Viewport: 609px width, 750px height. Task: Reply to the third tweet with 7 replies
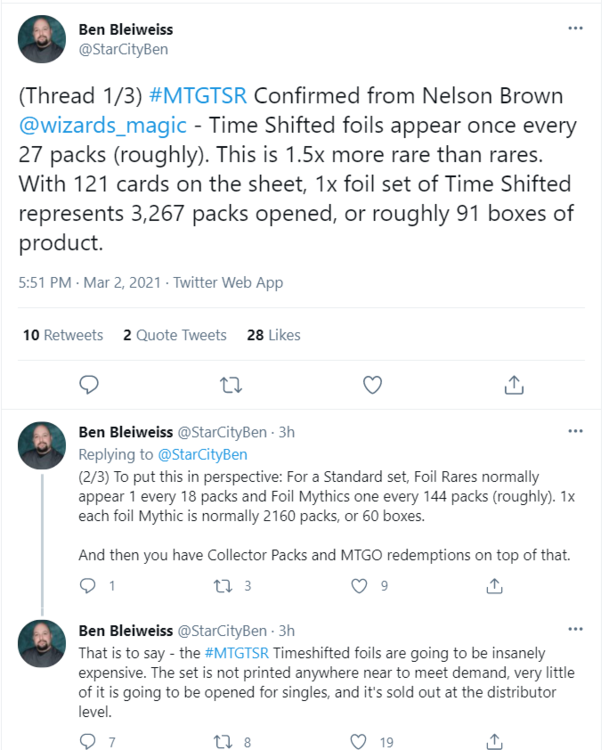point(89,741)
